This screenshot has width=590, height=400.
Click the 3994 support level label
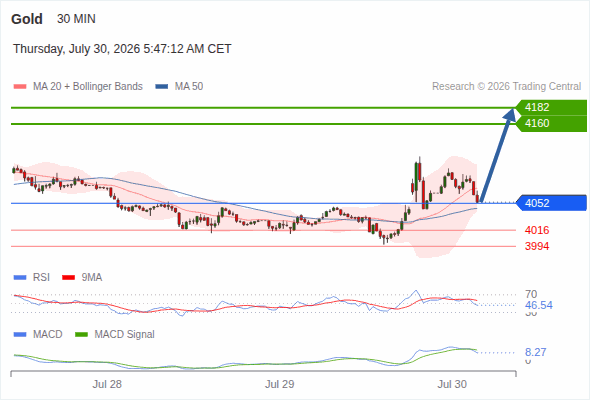(x=537, y=246)
